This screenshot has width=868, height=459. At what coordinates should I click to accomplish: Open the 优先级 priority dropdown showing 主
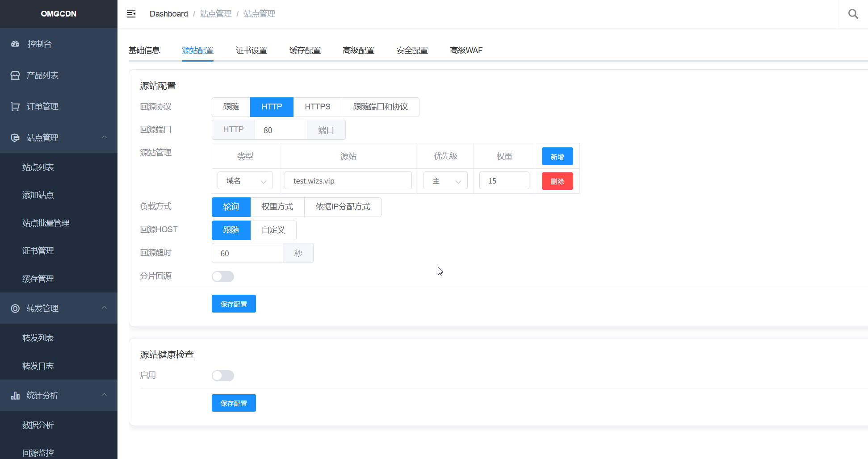445,181
